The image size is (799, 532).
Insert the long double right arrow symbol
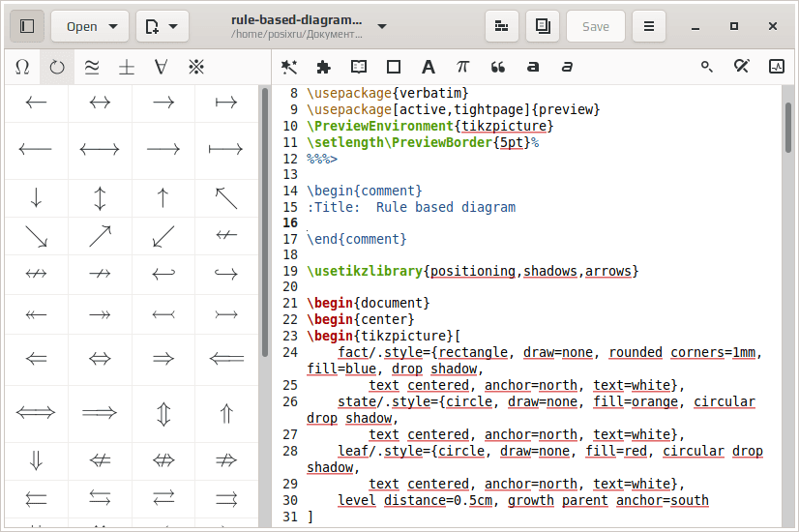tap(100, 412)
